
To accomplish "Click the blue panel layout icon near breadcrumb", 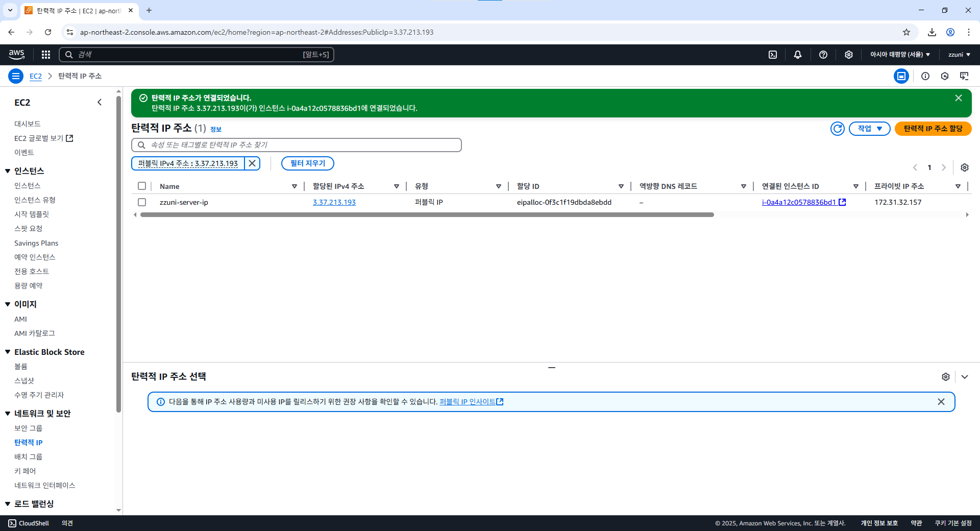I will [901, 76].
